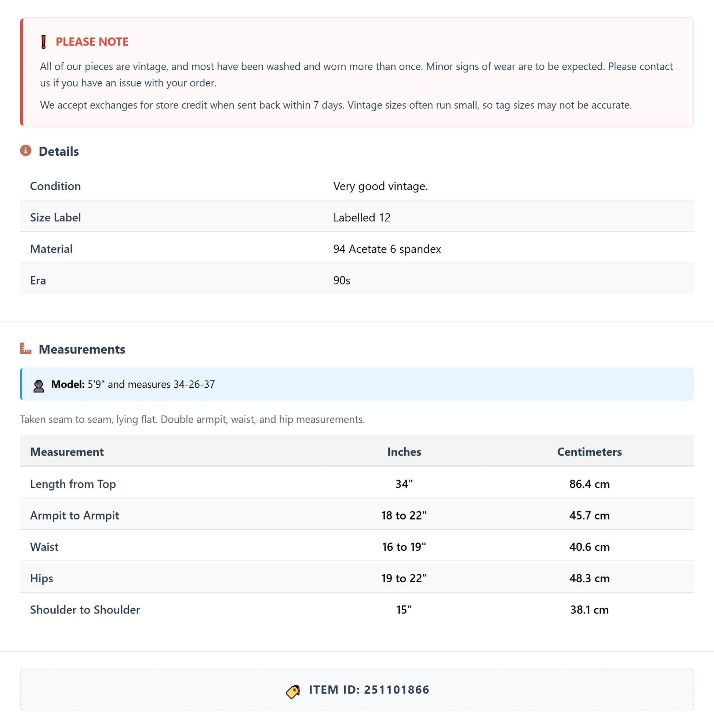Click the Centimeters column header
714x728 pixels.
pyautogui.click(x=590, y=452)
